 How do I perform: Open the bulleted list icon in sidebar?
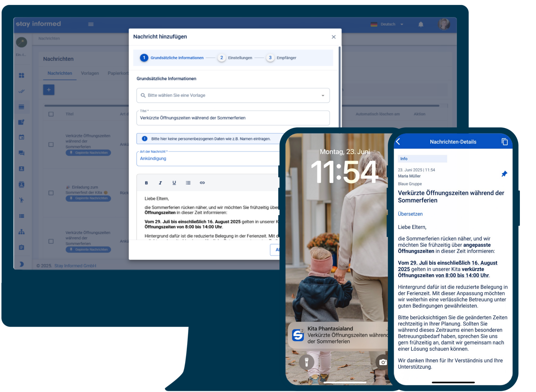pyautogui.click(x=21, y=216)
